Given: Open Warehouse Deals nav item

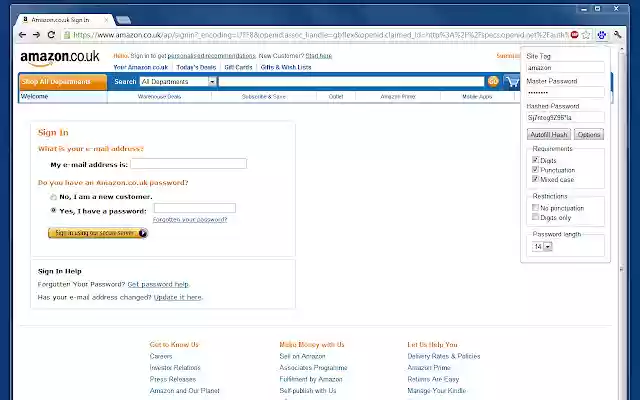Looking at the screenshot, I should pyautogui.click(x=160, y=97).
